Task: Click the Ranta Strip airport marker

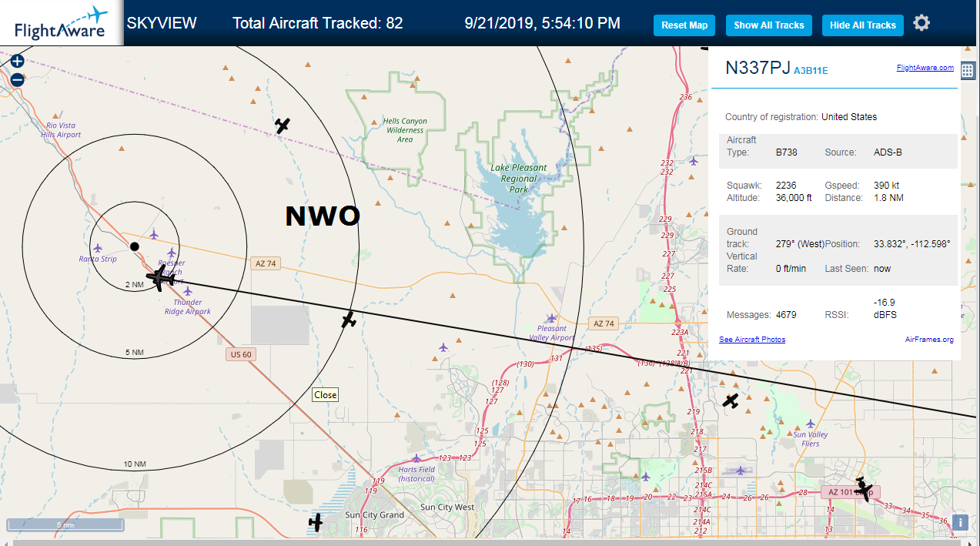Action: (x=98, y=248)
